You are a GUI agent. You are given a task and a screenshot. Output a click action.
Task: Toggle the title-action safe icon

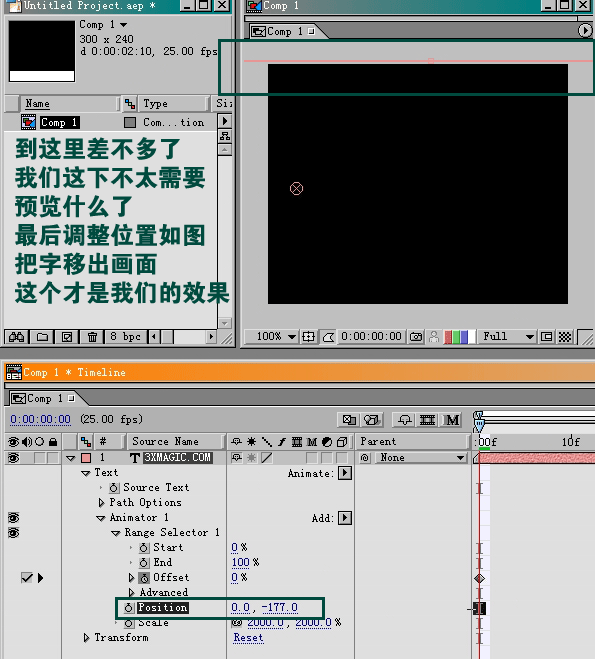coord(308,337)
